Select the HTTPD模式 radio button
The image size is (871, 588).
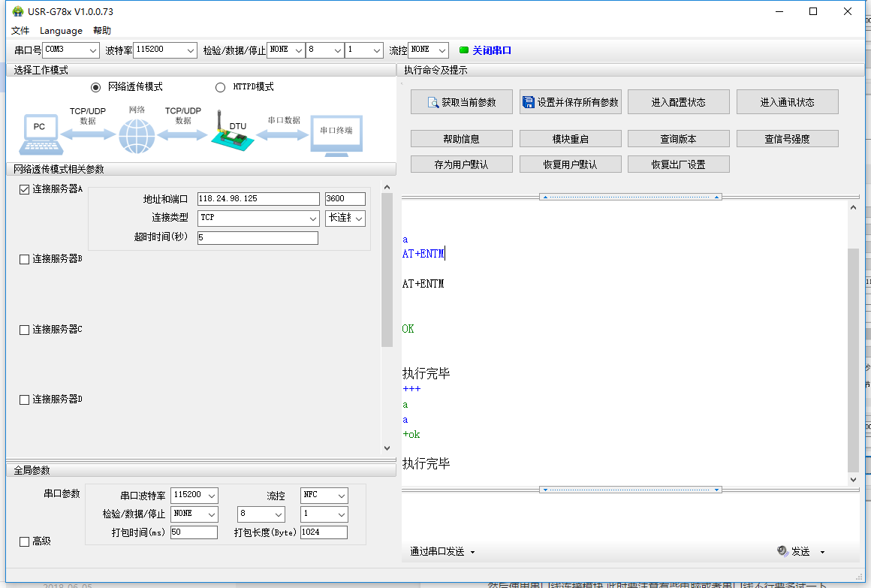[221, 87]
